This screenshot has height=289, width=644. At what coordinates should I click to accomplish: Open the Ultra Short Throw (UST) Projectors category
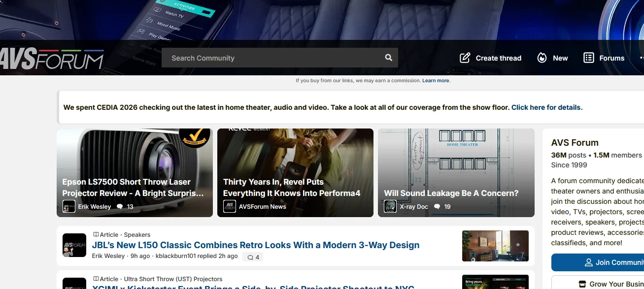173,279
